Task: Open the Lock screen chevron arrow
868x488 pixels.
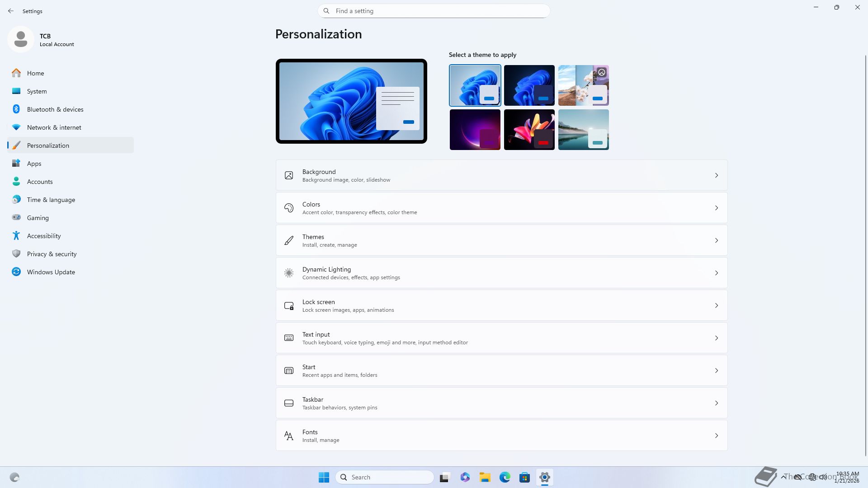Action: pyautogui.click(x=716, y=305)
